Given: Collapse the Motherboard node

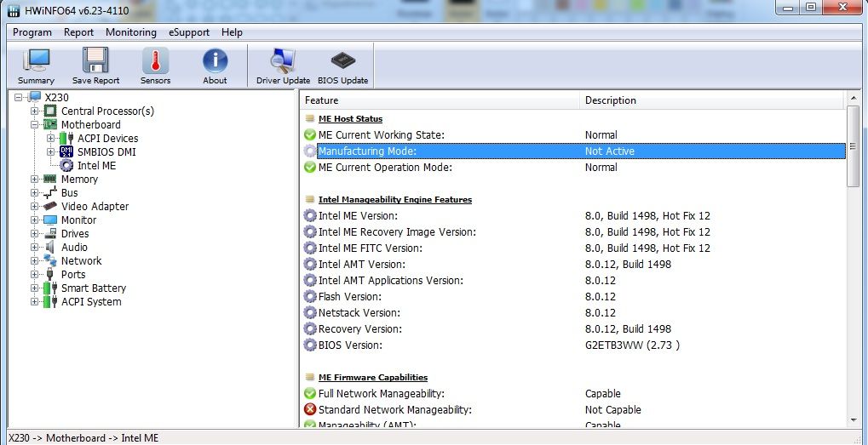Looking at the screenshot, I should tap(35, 125).
